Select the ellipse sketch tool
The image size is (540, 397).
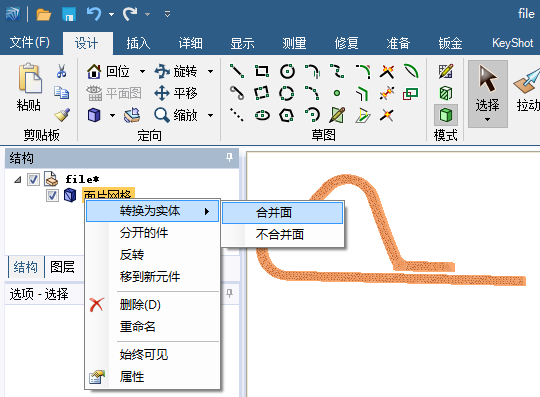262,115
